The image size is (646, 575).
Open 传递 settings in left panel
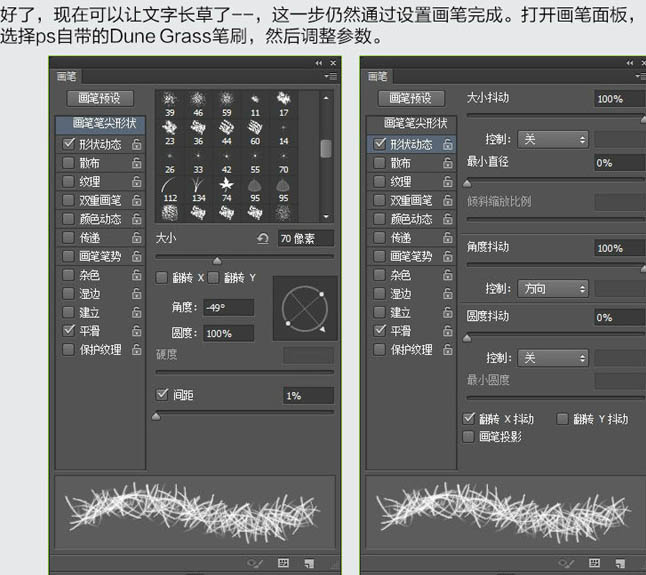[x=89, y=238]
